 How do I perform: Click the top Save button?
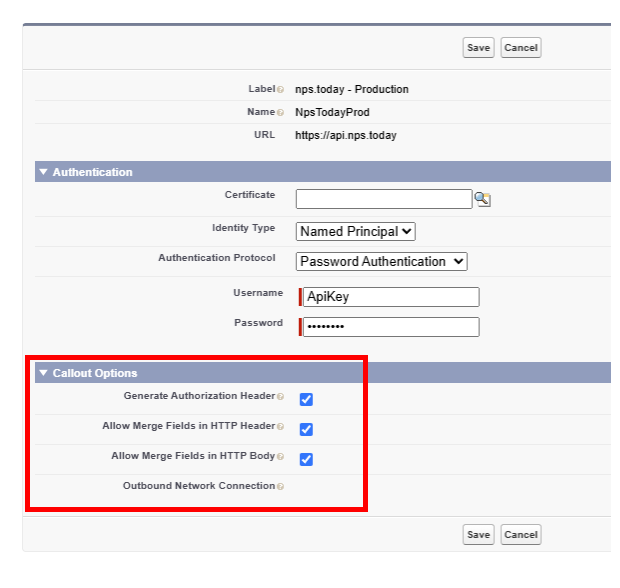point(478,48)
